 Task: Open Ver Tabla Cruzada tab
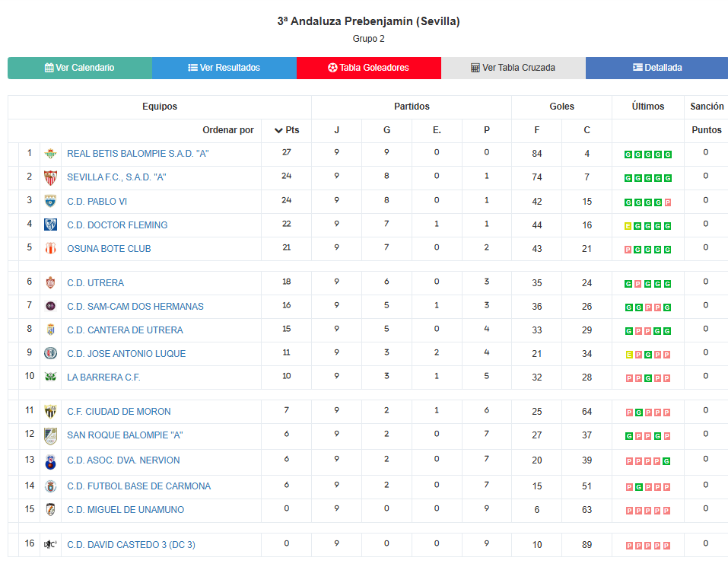[513, 68]
